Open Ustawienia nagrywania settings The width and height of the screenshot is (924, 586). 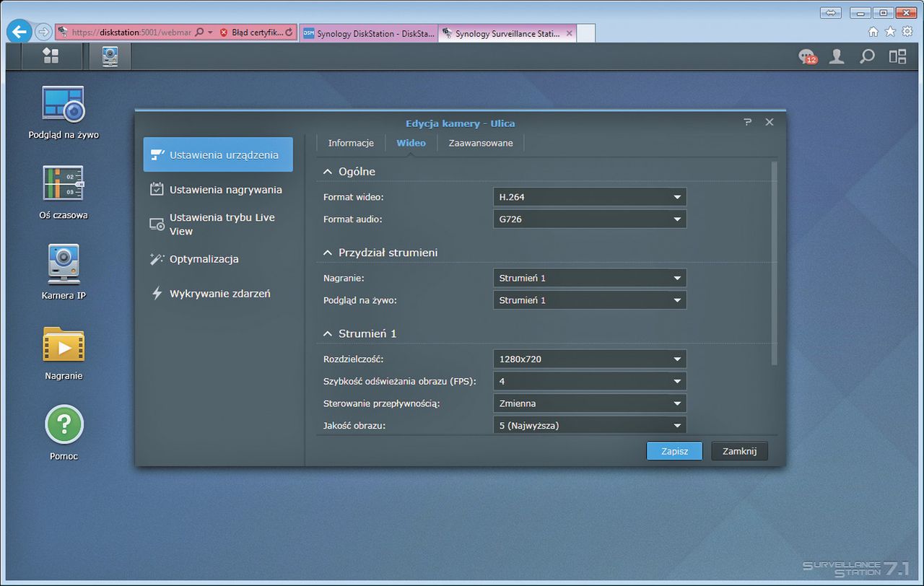click(x=218, y=189)
